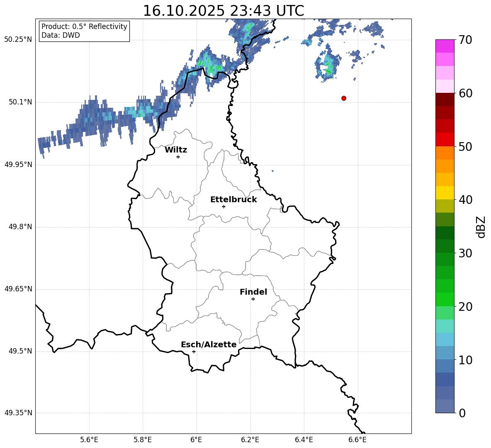
Task: Click the Wiltz station label
Action: tap(176, 150)
